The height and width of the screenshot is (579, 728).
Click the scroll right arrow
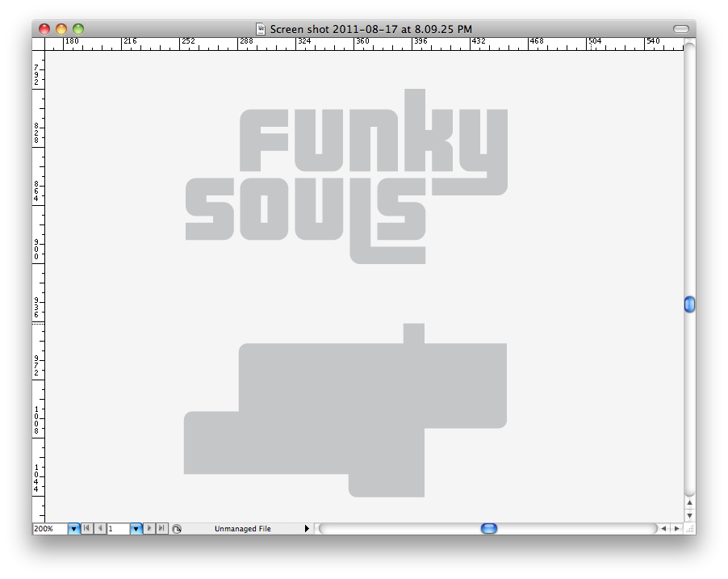tap(677, 528)
